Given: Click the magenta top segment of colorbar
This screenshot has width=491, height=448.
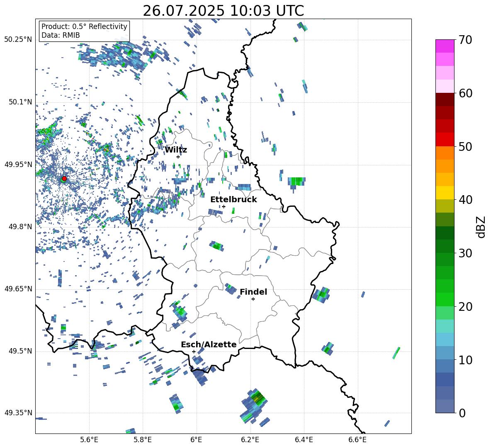Looking at the screenshot, I should point(445,46).
